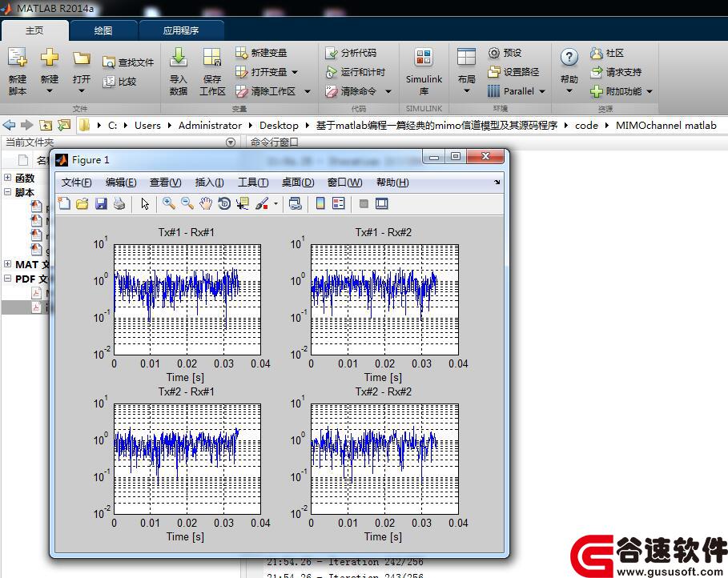Click Run and Time (运行和计时)
Viewport: 728px width, 578px height.
point(355,72)
